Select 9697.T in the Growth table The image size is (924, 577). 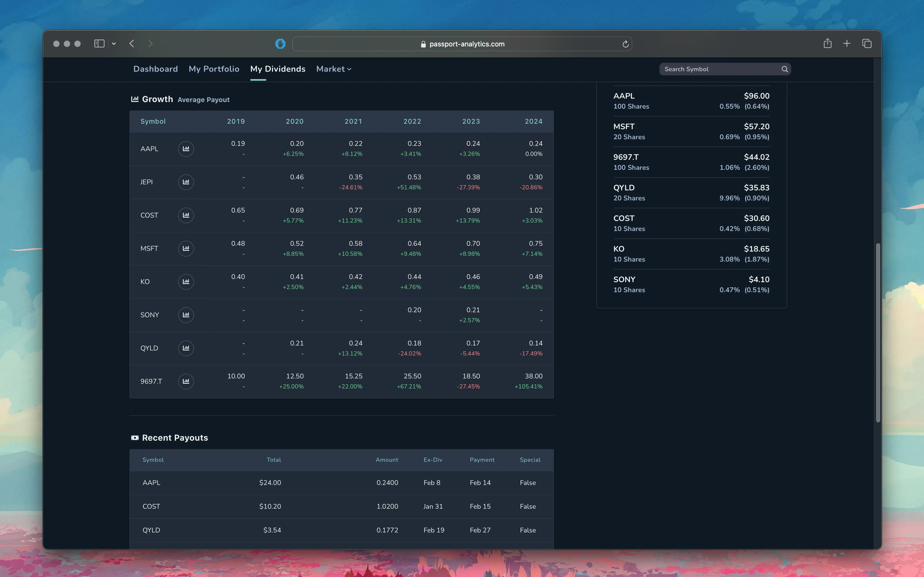pyautogui.click(x=151, y=381)
